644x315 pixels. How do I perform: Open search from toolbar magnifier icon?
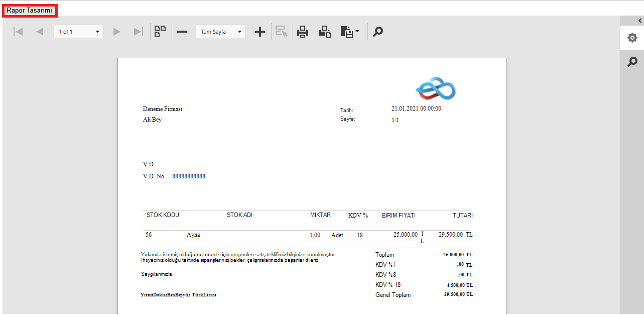tap(378, 32)
